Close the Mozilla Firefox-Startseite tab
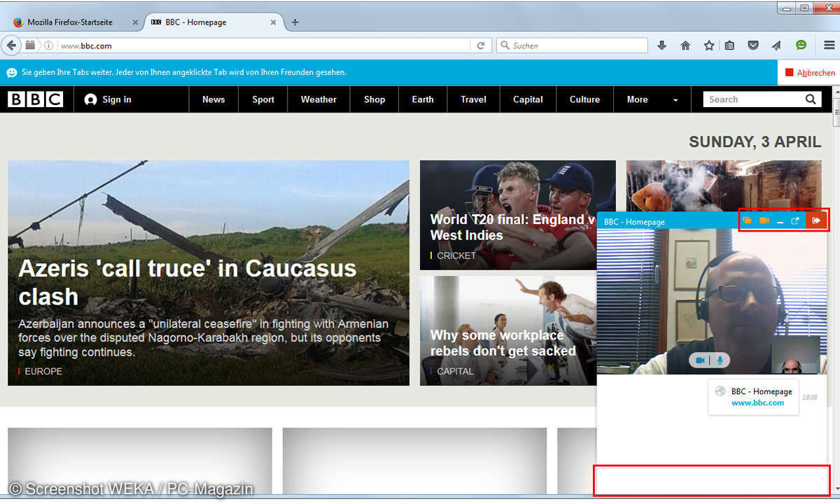Viewport: 840px width, 504px height. click(x=135, y=22)
